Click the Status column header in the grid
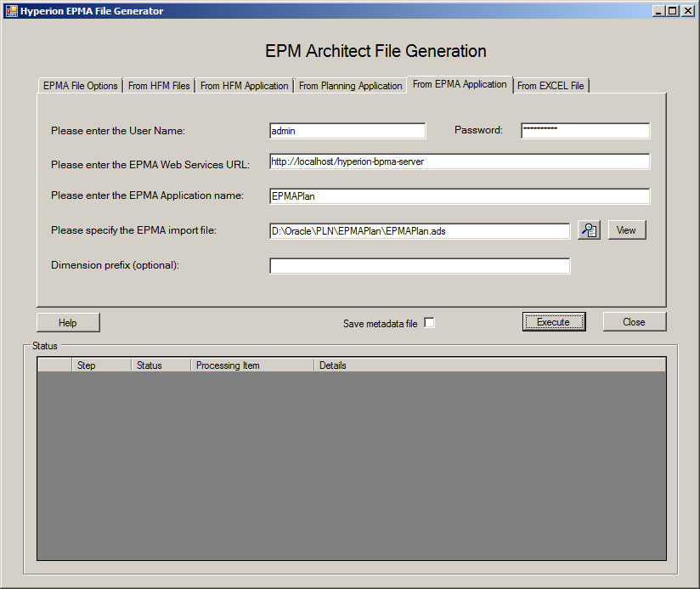The width and height of the screenshot is (700, 589). click(x=161, y=365)
